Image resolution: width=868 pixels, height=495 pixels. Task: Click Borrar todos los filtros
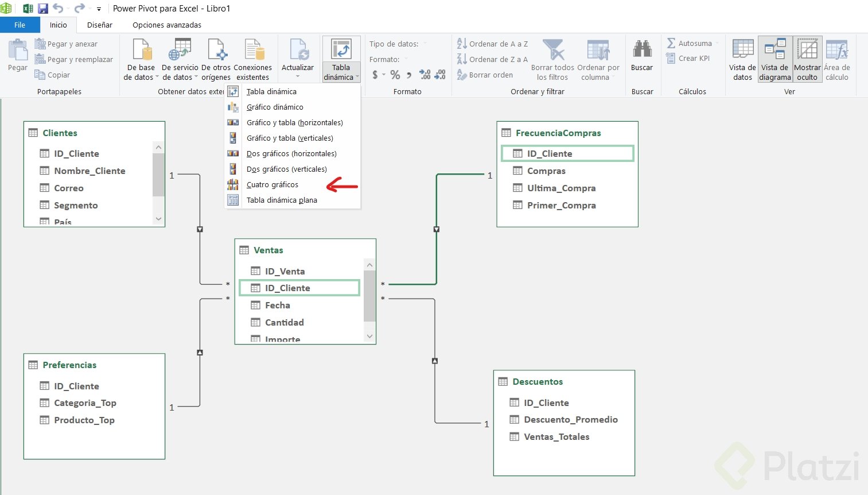[x=552, y=60]
